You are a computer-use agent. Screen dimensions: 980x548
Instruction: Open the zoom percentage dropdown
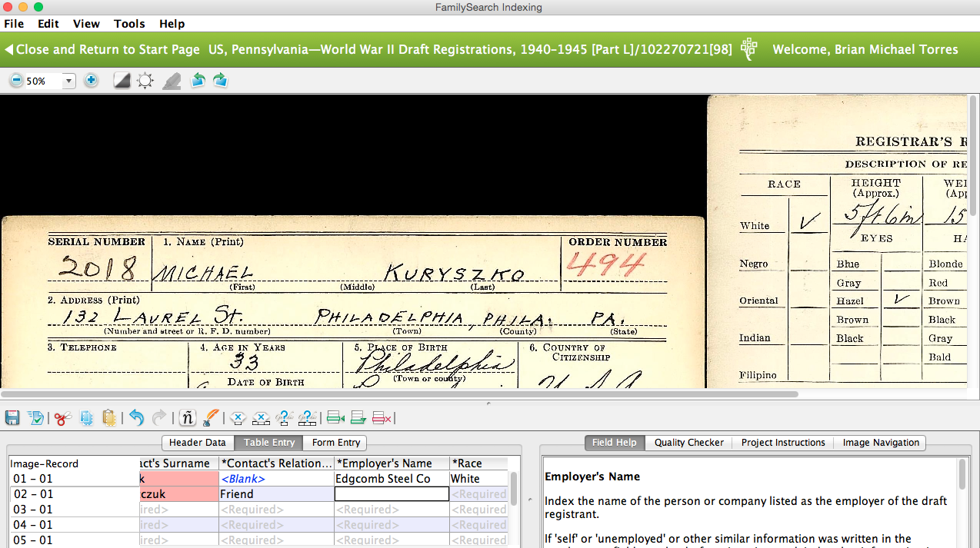(x=68, y=81)
